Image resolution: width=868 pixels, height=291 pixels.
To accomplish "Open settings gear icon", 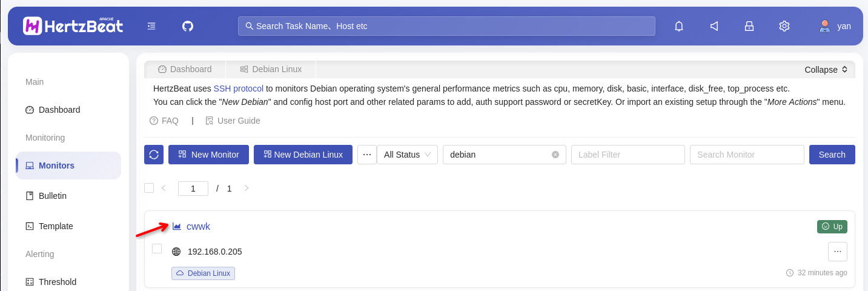I will 784,26.
